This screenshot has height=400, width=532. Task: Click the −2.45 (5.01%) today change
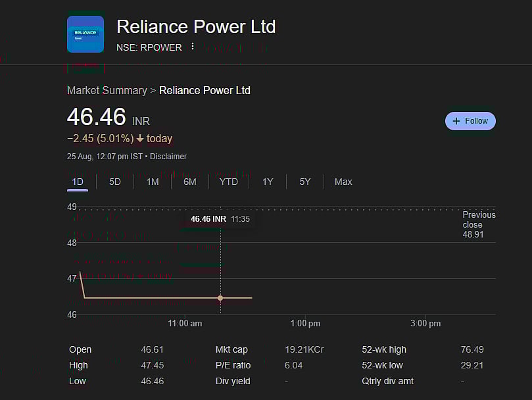pos(120,139)
